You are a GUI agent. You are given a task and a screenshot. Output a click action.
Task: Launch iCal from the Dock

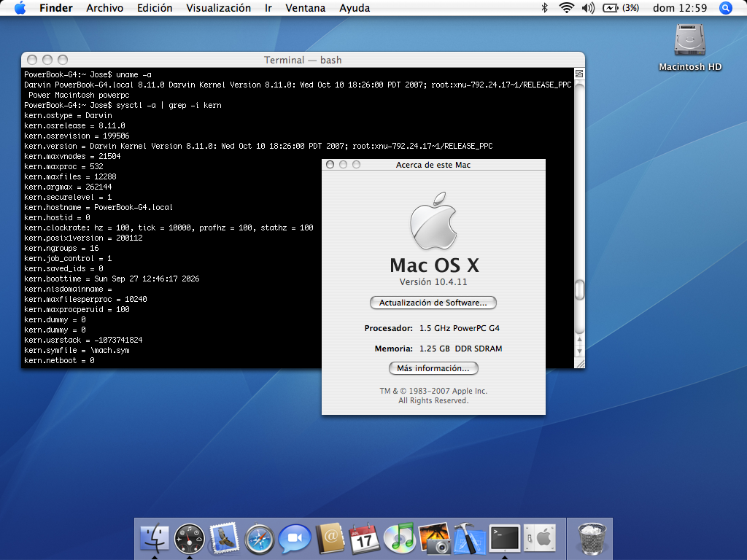tap(365, 539)
